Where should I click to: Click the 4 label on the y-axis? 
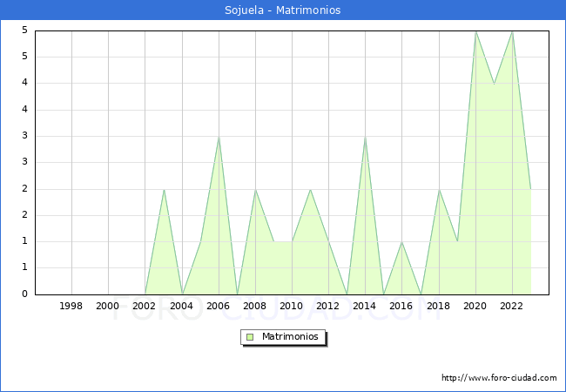(24, 84)
